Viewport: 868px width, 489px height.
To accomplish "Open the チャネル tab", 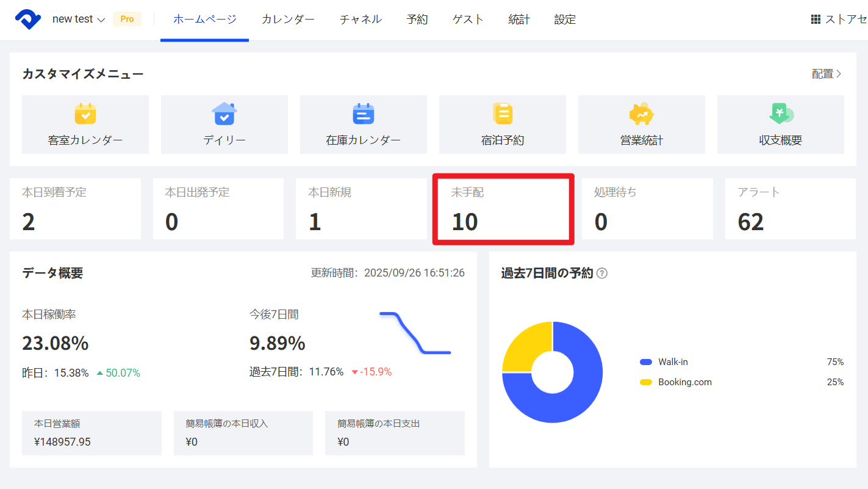I will 360,20.
